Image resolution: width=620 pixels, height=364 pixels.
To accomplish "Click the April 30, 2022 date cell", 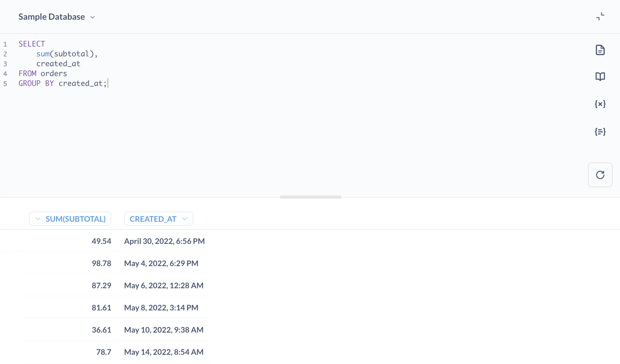I will pos(164,241).
